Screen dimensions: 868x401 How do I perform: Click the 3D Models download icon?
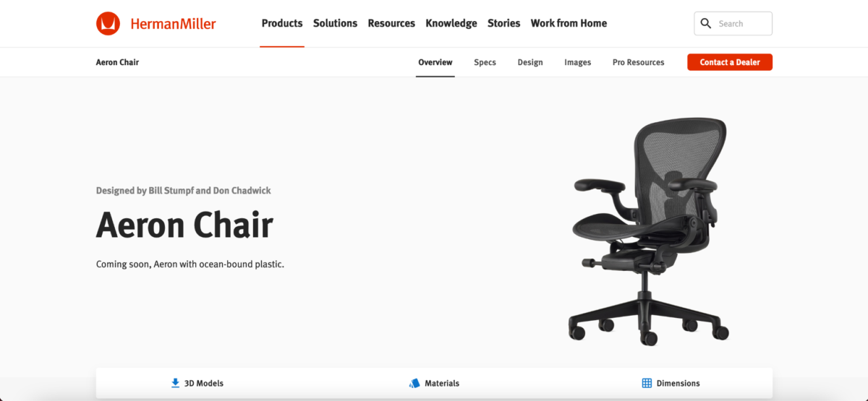tap(175, 383)
